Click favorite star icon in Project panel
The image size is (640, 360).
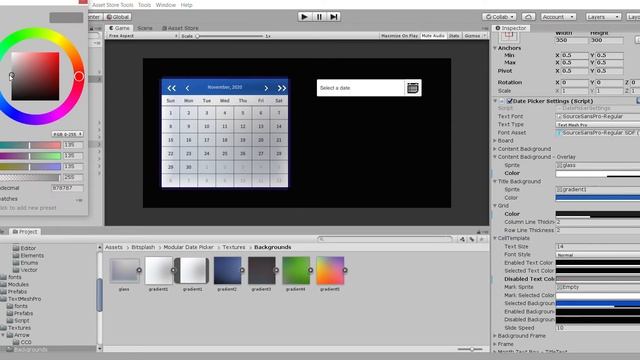(x=482, y=239)
